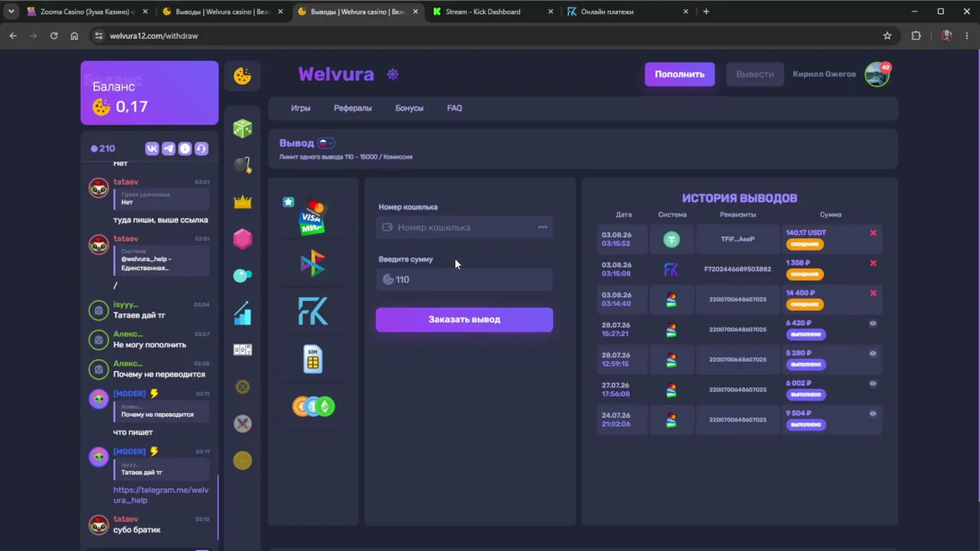The width and height of the screenshot is (980, 551).
Task: Open the browser tab search dropdown
Action: 11,11
